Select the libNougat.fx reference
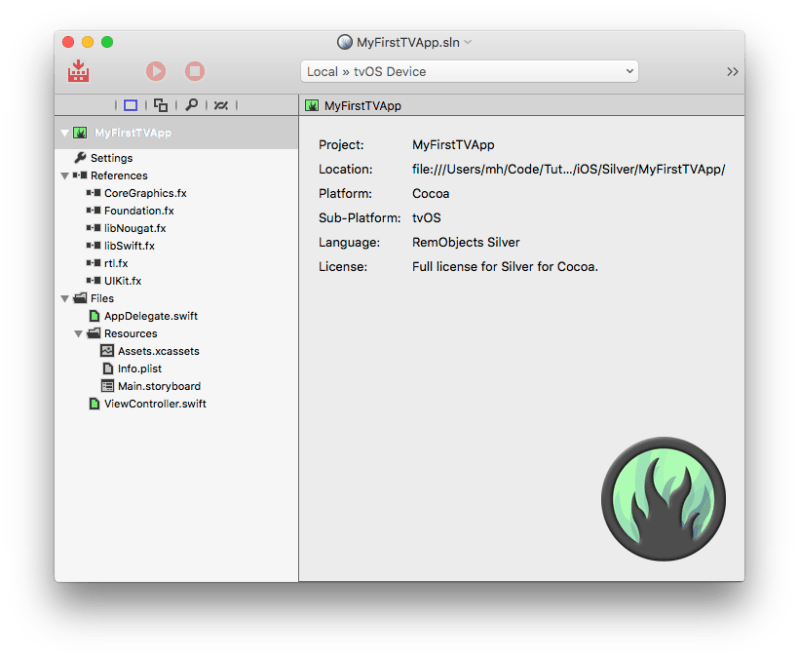 (x=135, y=228)
